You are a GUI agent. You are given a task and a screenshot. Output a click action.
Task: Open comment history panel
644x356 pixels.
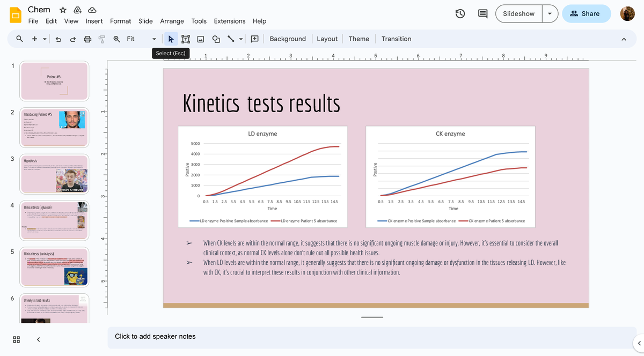click(482, 14)
